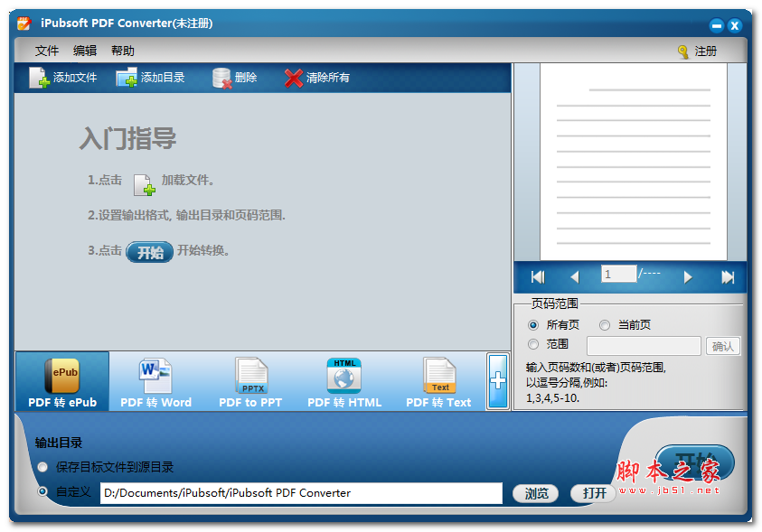Pick the PDF 转 Text converter

coord(438,381)
